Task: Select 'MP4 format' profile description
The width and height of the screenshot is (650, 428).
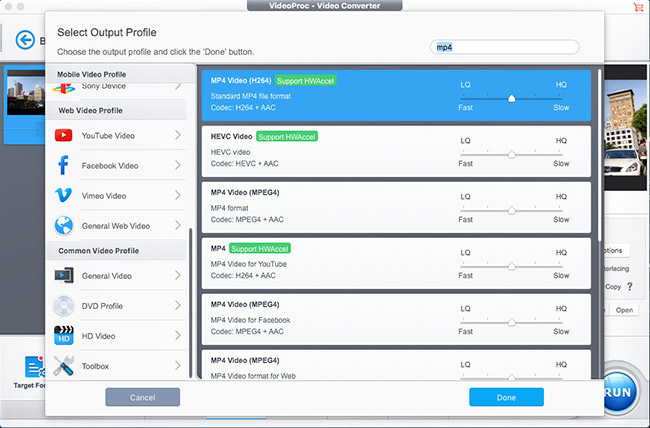Action: (x=229, y=208)
